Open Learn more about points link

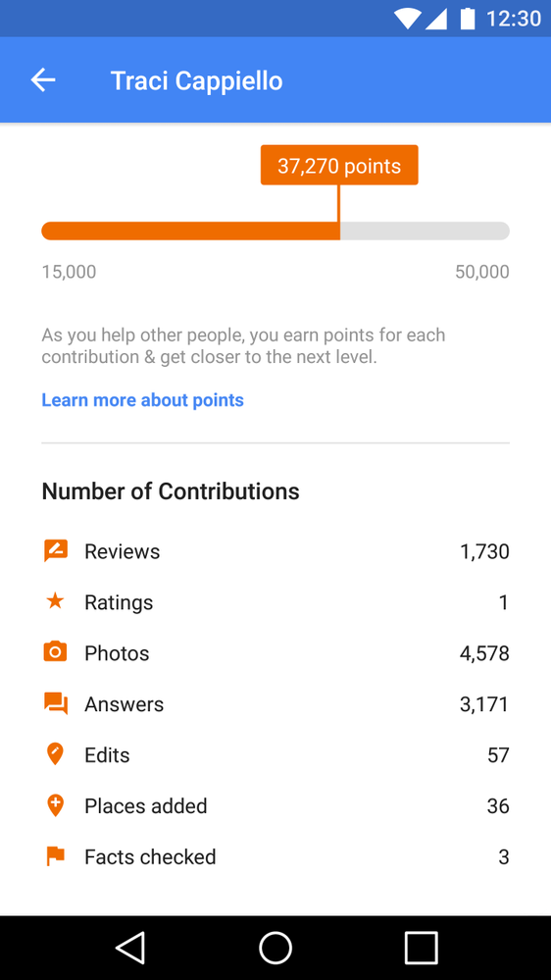142,400
